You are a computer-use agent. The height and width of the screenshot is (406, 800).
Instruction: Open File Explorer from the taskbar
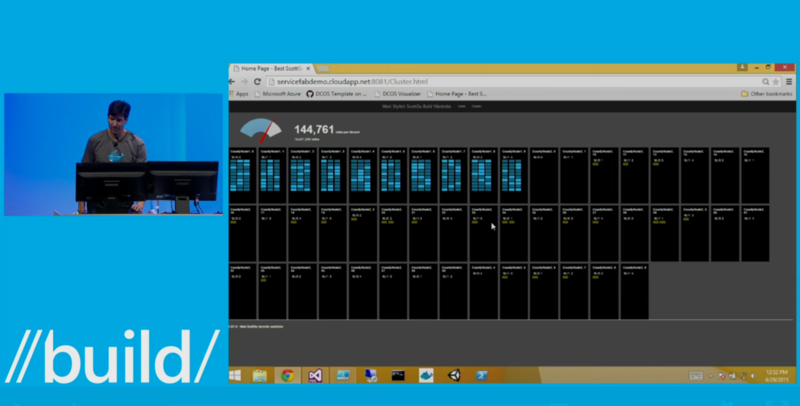click(260, 376)
